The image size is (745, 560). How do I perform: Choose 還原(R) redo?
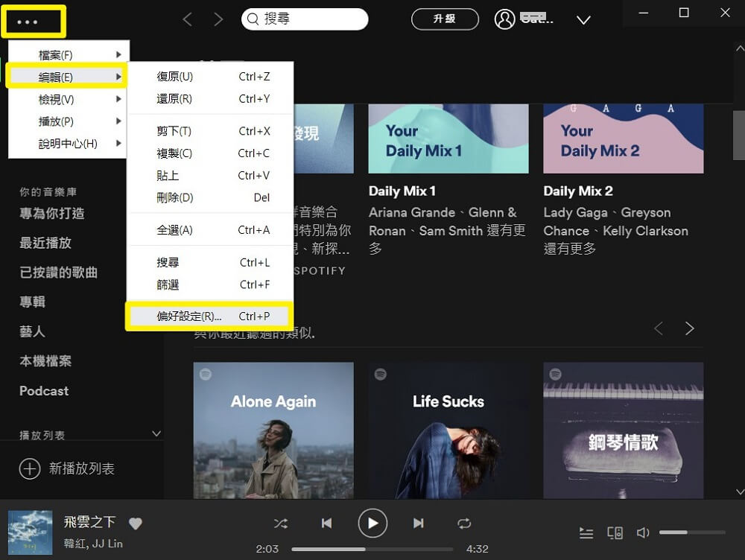click(x=209, y=99)
